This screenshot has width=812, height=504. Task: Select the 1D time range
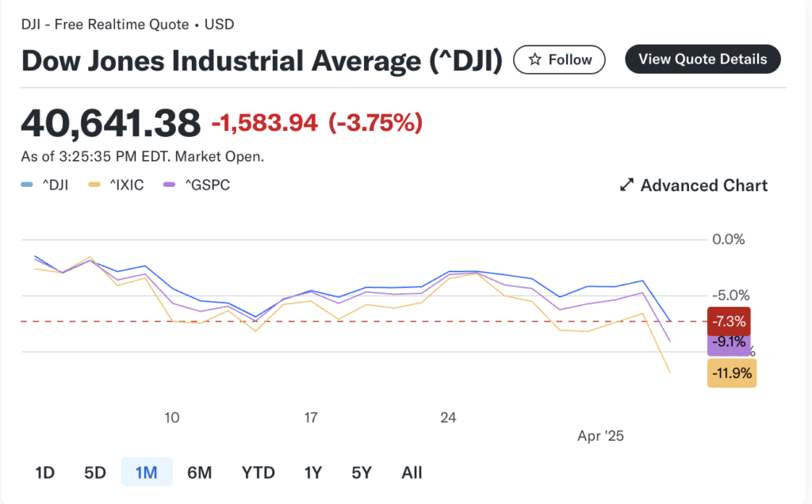click(x=45, y=472)
